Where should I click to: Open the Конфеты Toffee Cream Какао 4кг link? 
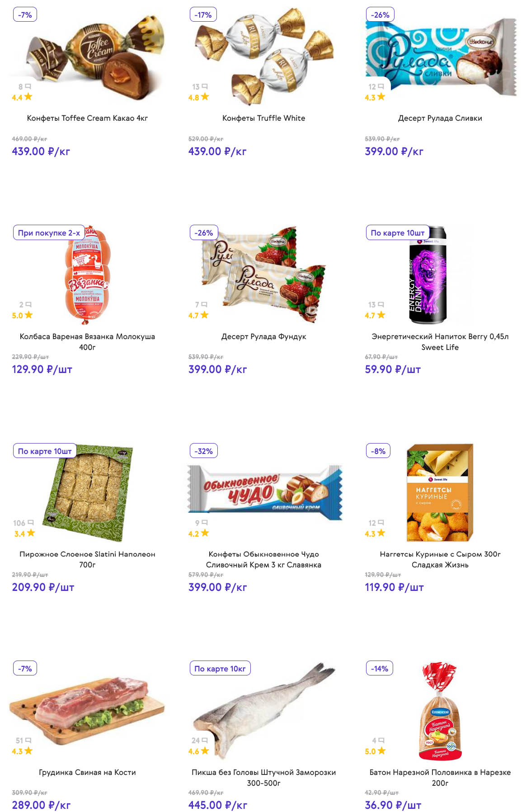[87, 118]
